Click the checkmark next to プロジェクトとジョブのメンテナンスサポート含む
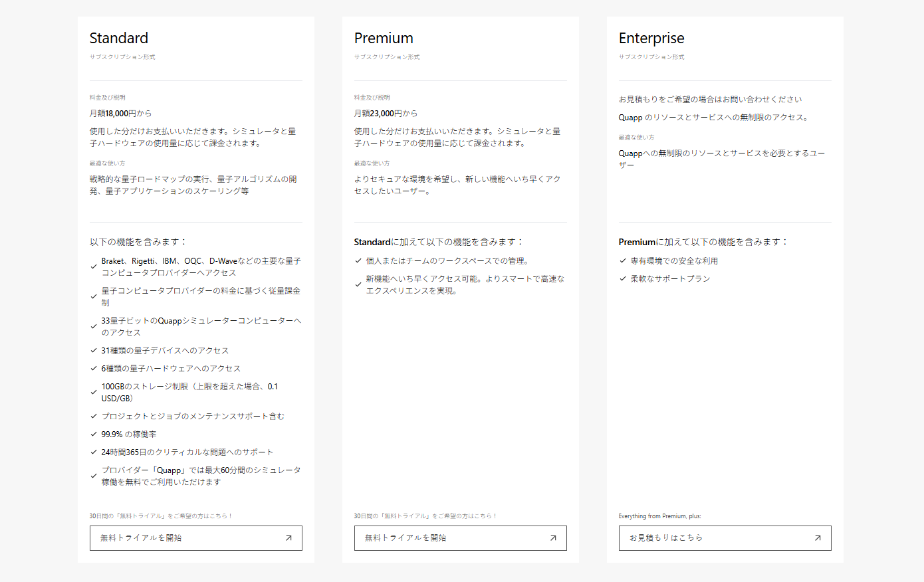 [94, 417]
